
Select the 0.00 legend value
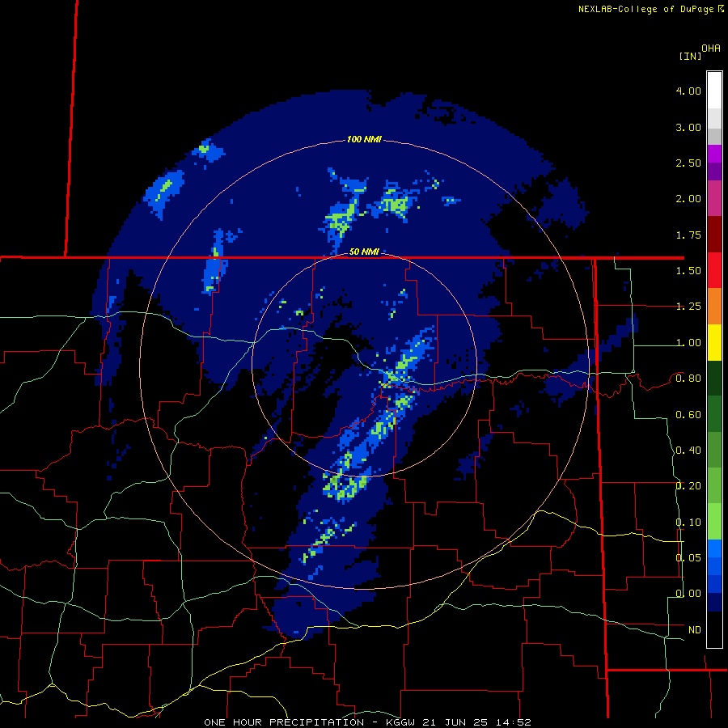click(688, 594)
